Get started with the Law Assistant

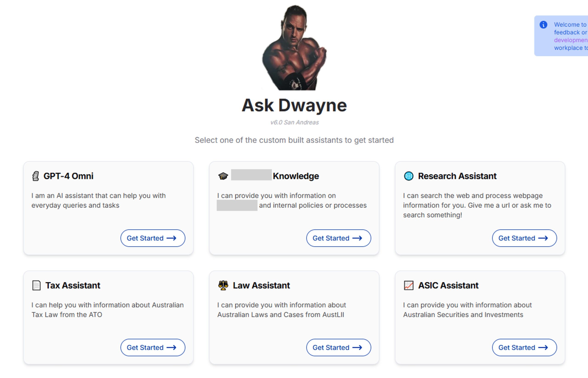(x=338, y=347)
